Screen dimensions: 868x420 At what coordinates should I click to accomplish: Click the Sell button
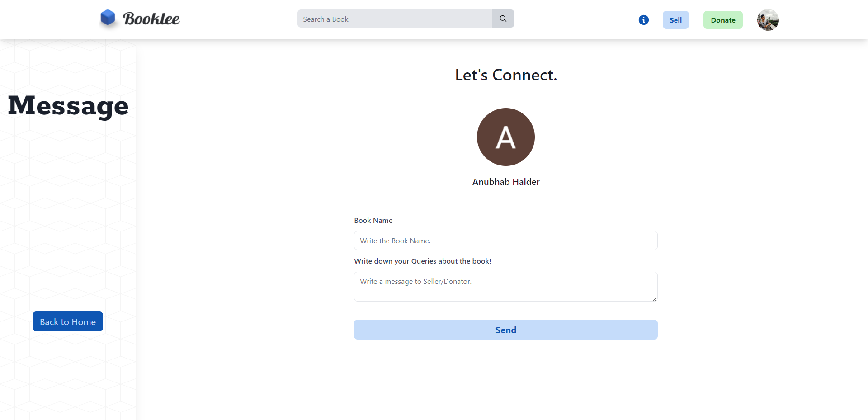(676, 20)
